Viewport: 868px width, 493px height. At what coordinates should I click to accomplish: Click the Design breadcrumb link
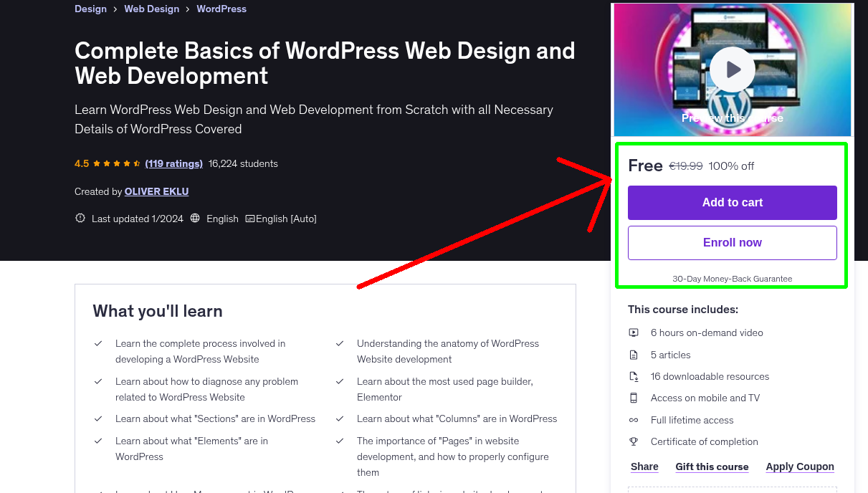(90, 9)
